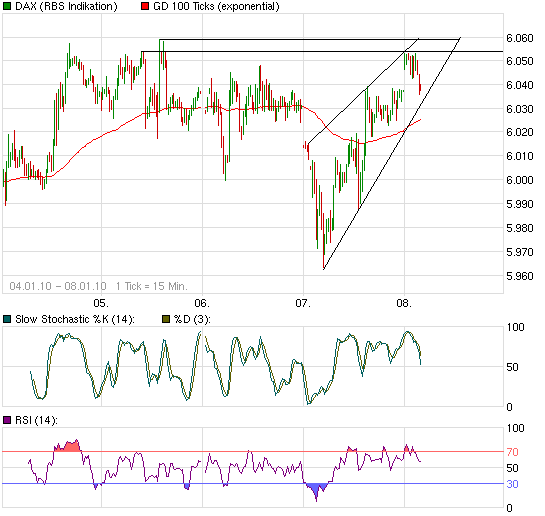Click the 5.980 price axis value
Screen dimensions: 545x516
click(520, 228)
